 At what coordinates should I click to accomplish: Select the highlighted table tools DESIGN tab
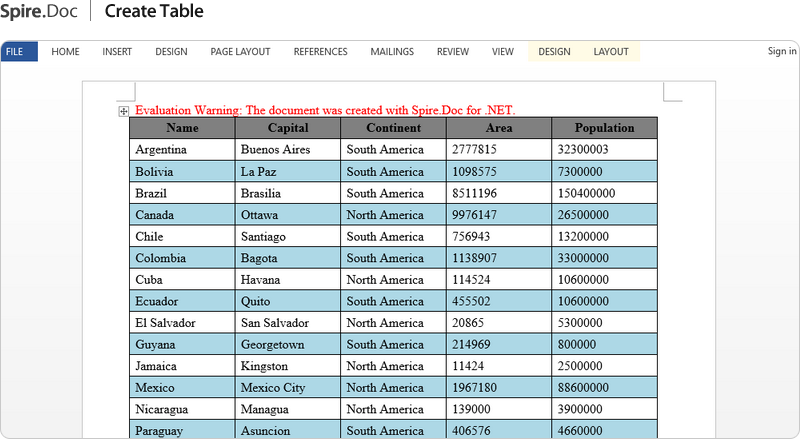click(x=554, y=52)
